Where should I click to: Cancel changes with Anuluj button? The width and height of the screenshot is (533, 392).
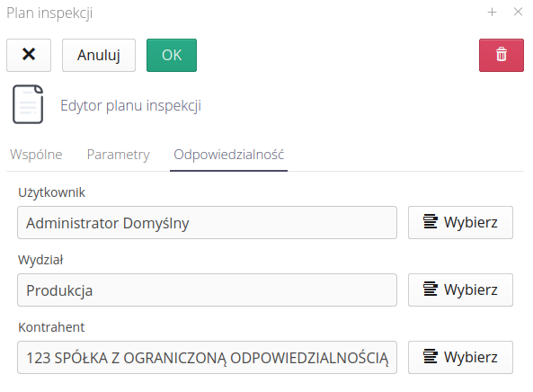(99, 55)
